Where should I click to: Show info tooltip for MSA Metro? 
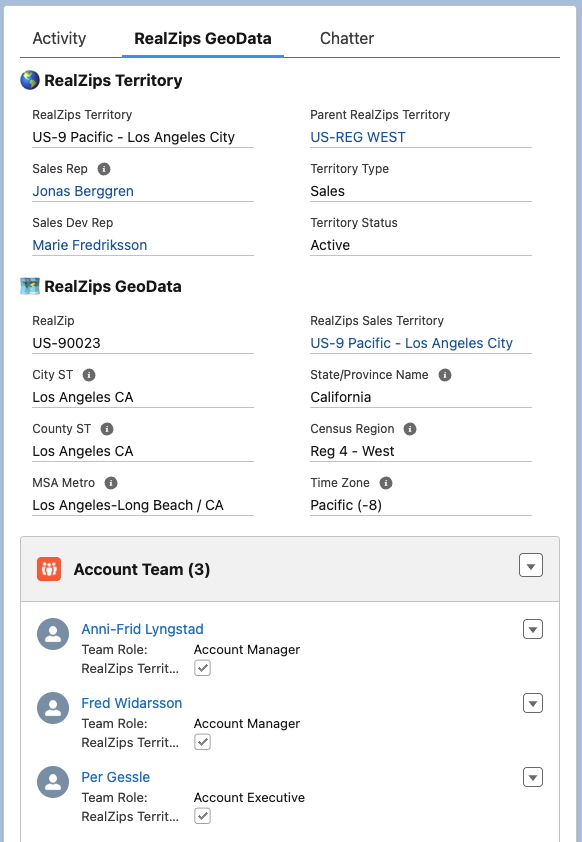111,483
